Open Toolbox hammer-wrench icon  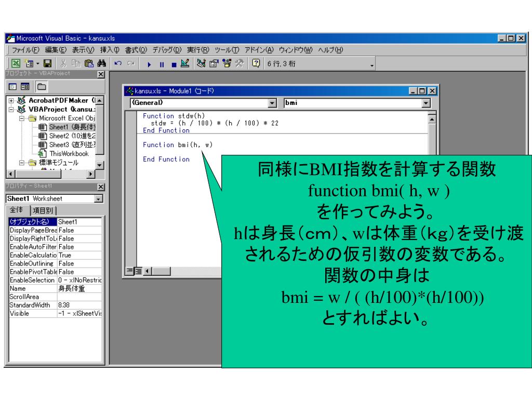(x=240, y=63)
